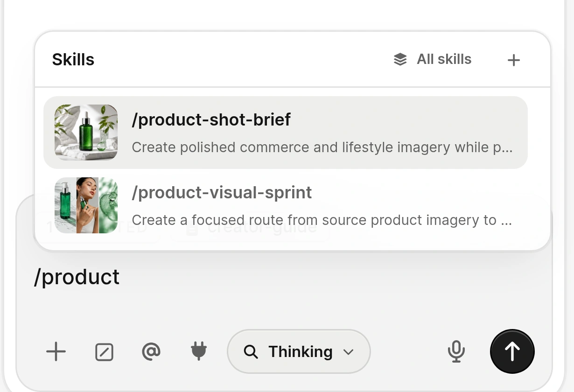The height and width of the screenshot is (392, 574).
Task: Click the chevron beside Thinking
Action: (348, 352)
